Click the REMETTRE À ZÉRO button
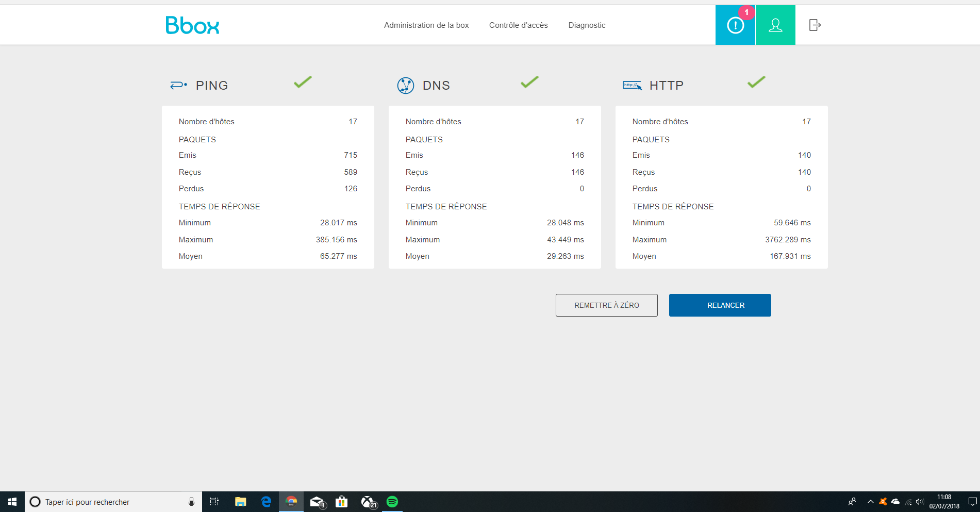 click(x=607, y=305)
